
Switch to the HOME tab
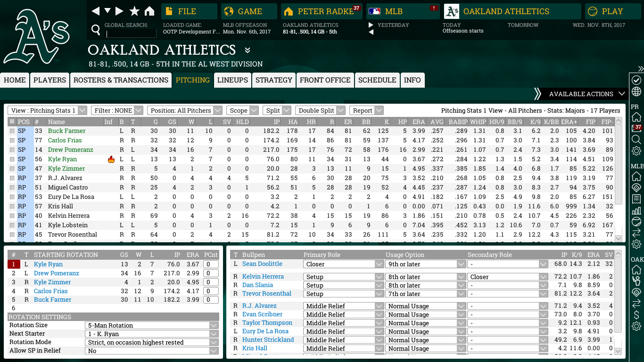tap(15, 80)
